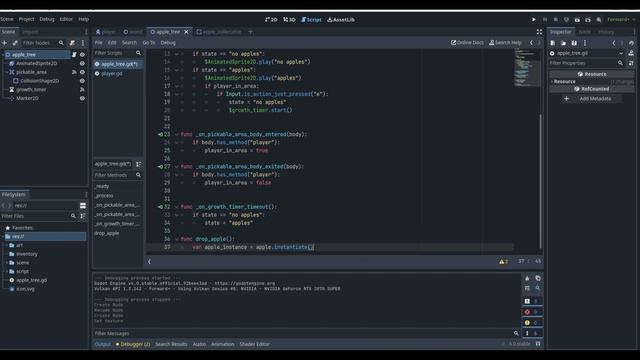Click the sort files icon in FileSystem

[x=83, y=216]
